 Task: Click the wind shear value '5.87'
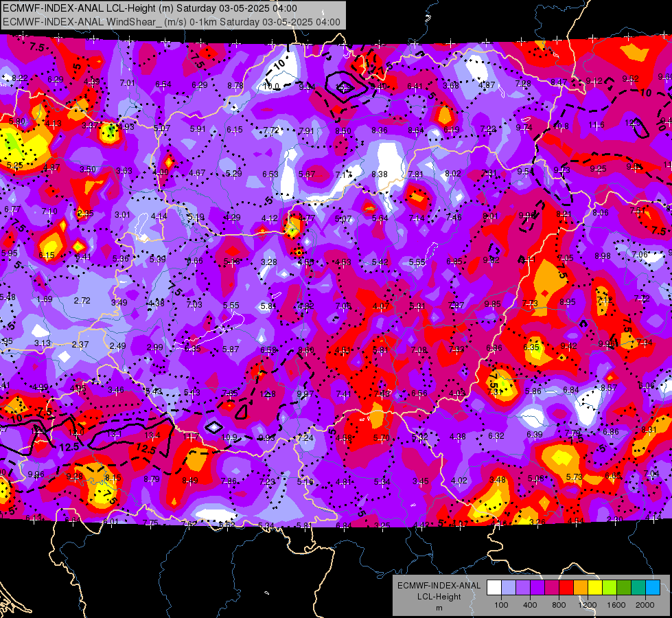coord(231,350)
